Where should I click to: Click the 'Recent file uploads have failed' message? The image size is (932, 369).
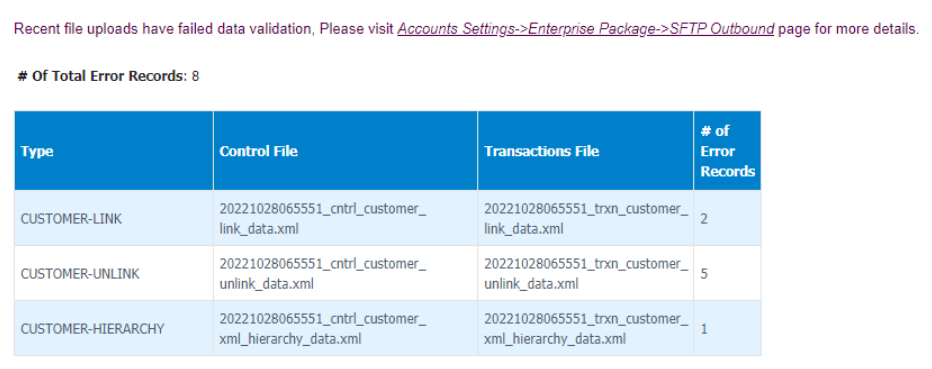(466, 29)
